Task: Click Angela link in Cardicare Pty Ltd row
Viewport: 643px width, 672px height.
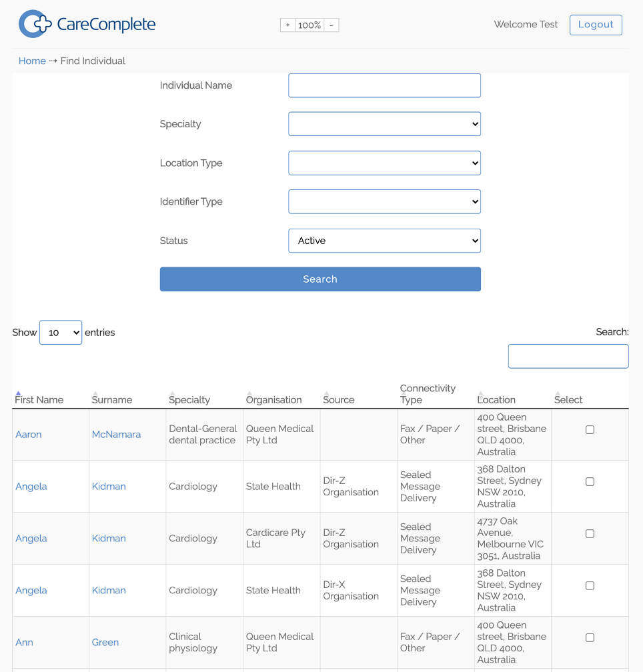Action: coord(31,538)
